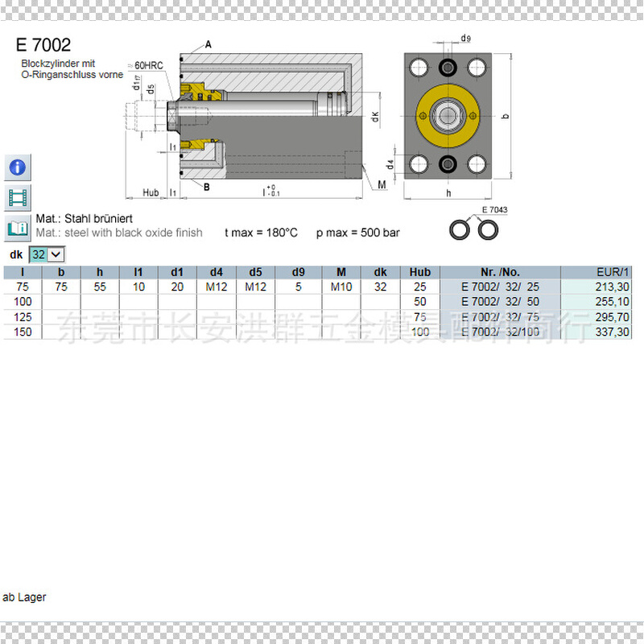The height and width of the screenshot is (644, 644).
Task: Click the M column header
Action: click(x=341, y=272)
